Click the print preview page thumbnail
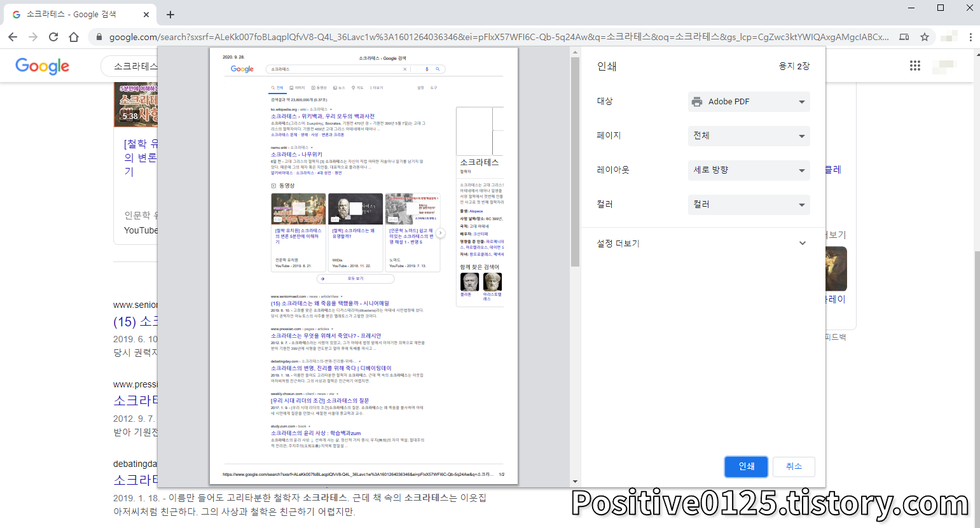980x528 pixels. 364,266
